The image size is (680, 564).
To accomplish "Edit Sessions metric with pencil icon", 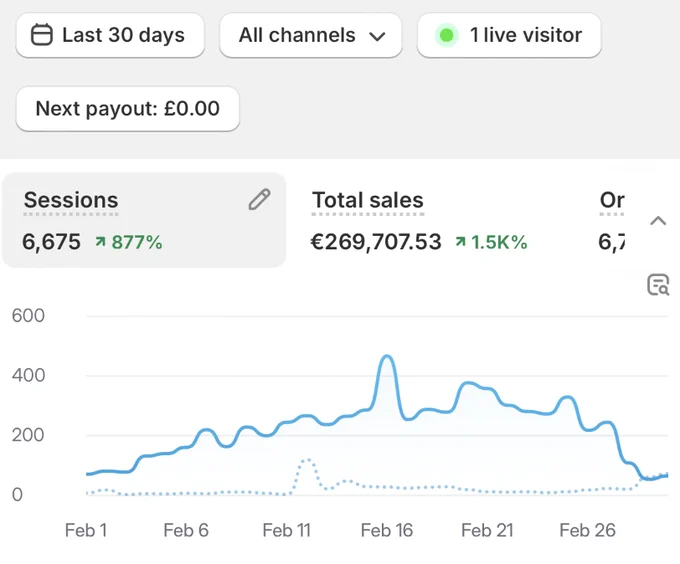I will pyautogui.click(x=259, y=199).
